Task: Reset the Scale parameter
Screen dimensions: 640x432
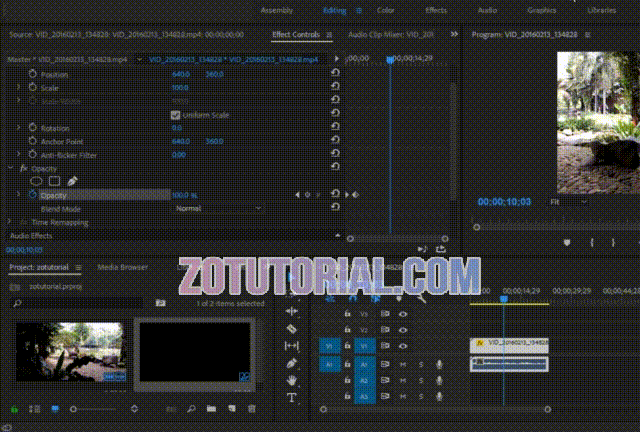Action: tap(335, 86)
